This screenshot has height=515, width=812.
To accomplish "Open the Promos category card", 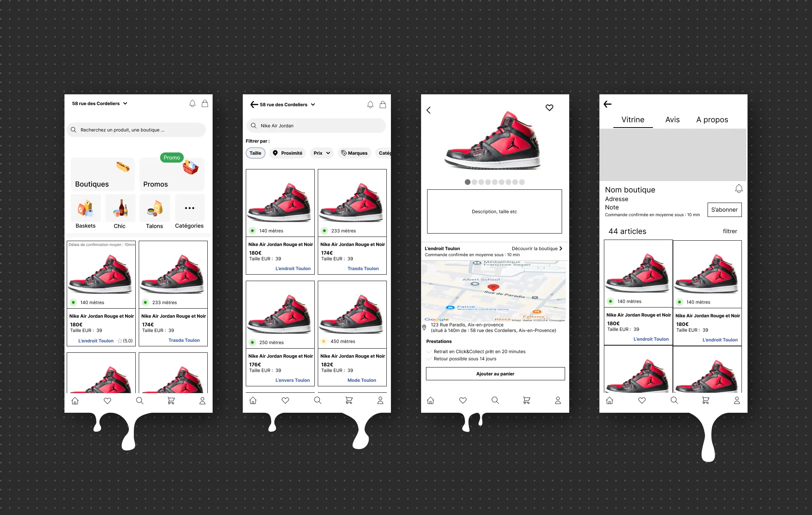I will coord(172,174).
